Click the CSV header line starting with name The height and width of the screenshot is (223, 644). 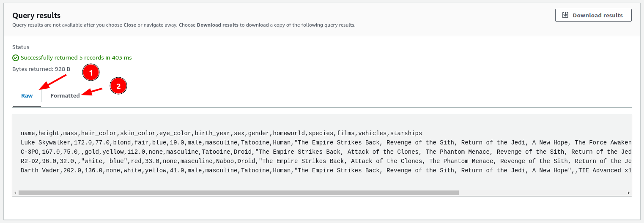pyautogui.click(x=221, y=133)
